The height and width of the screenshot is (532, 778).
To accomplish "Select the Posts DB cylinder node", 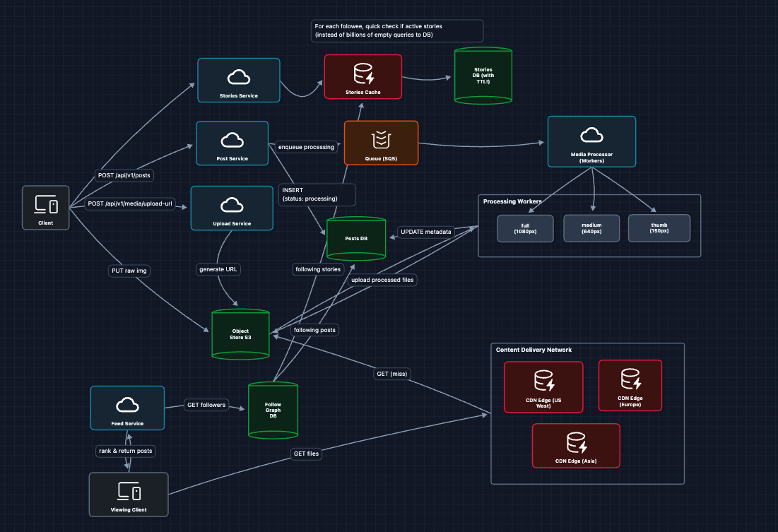I will click(x=356, y=238).
